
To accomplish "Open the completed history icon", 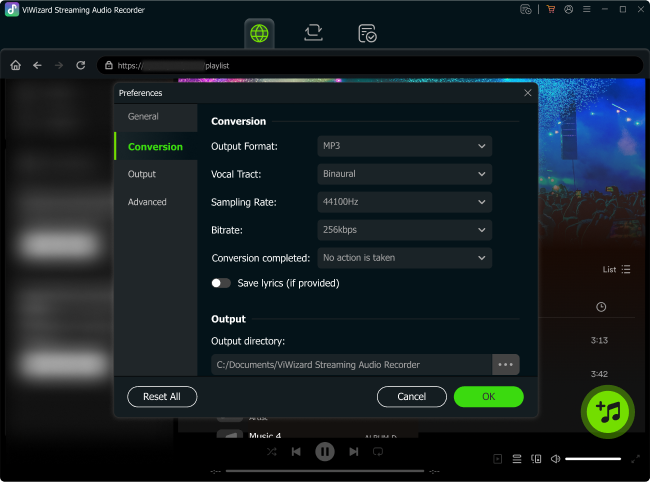I will (x=367, y=33).
